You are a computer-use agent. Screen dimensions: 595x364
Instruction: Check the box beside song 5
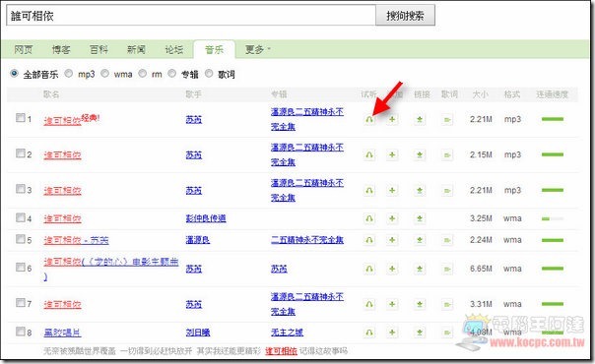(21, 239)
